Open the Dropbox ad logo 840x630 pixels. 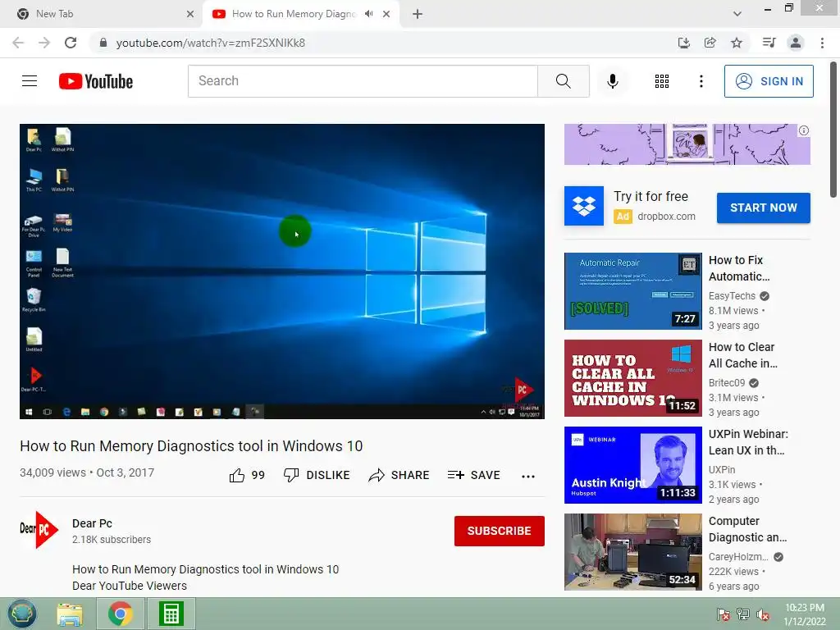(x=584, y=206)
